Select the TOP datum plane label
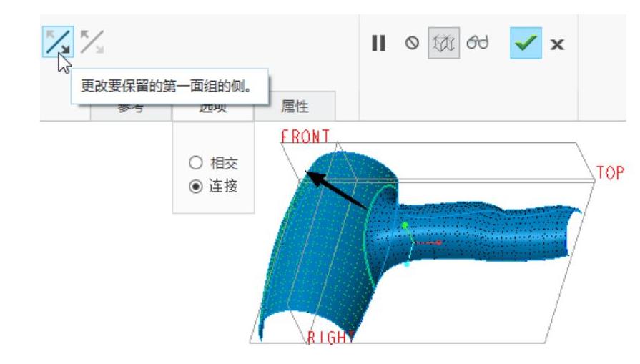640x364 pixels. [x=610, y=173]
